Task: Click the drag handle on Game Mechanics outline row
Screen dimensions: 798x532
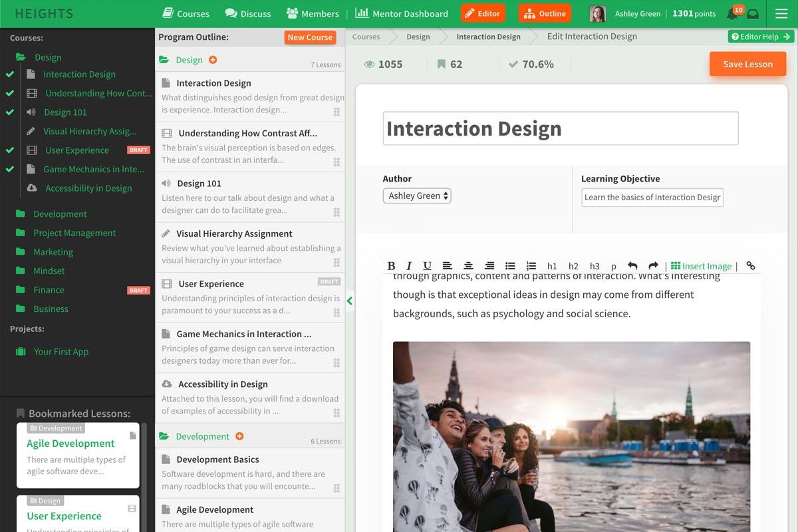Action: pos(336,363)
